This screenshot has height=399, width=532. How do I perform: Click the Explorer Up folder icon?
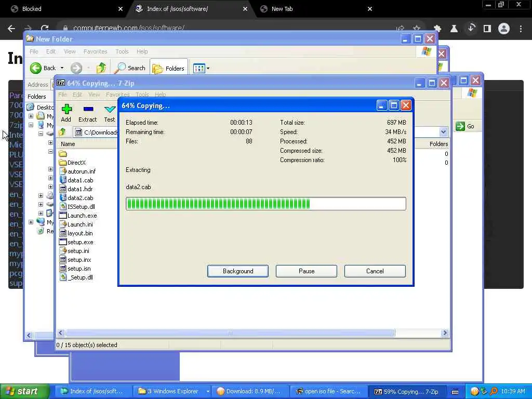tap(101, 68)
